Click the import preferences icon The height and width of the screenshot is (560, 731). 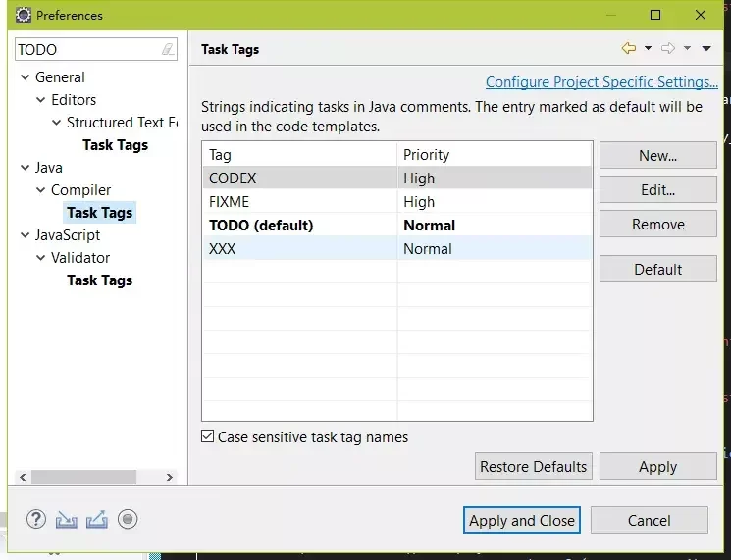(66, 520)
